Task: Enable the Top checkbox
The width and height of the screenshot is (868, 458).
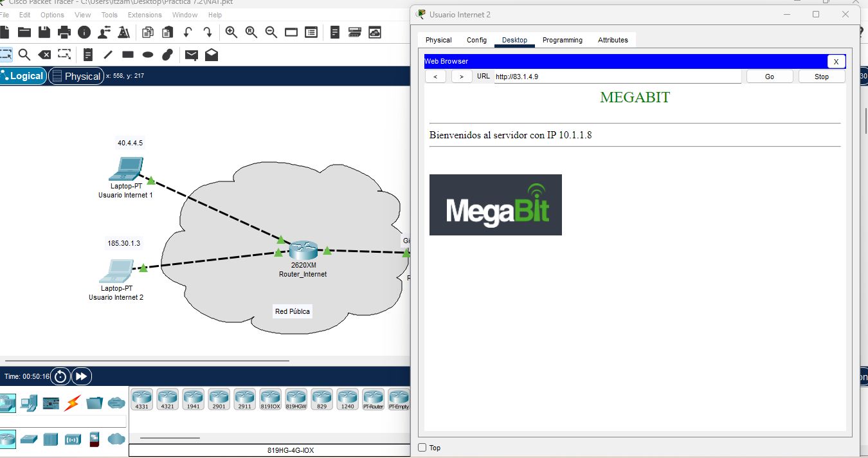Action: 422,448
